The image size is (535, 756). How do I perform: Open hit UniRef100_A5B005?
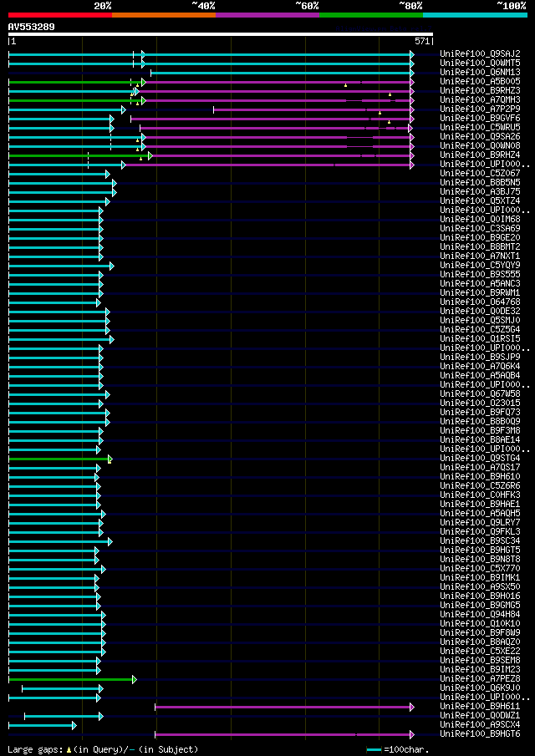[481, 82]
